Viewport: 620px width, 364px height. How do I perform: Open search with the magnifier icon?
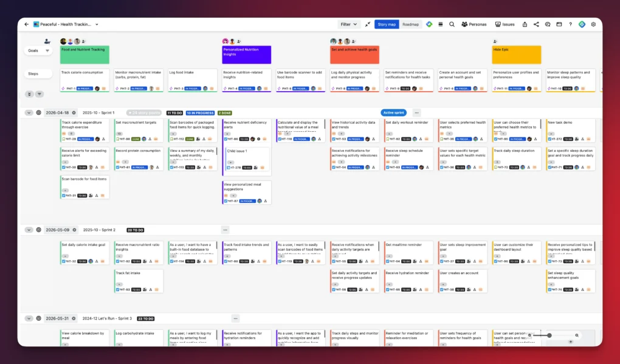(x=452, y=24)
